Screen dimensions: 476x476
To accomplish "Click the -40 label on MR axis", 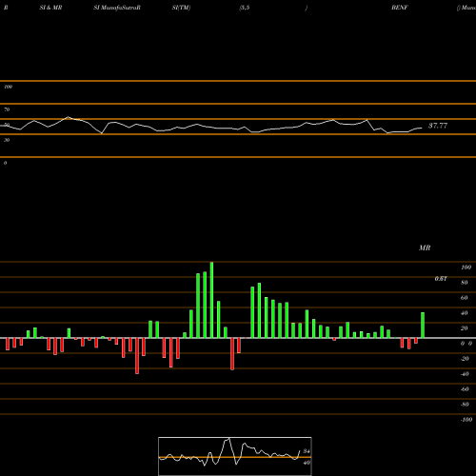I will (465, 374).
